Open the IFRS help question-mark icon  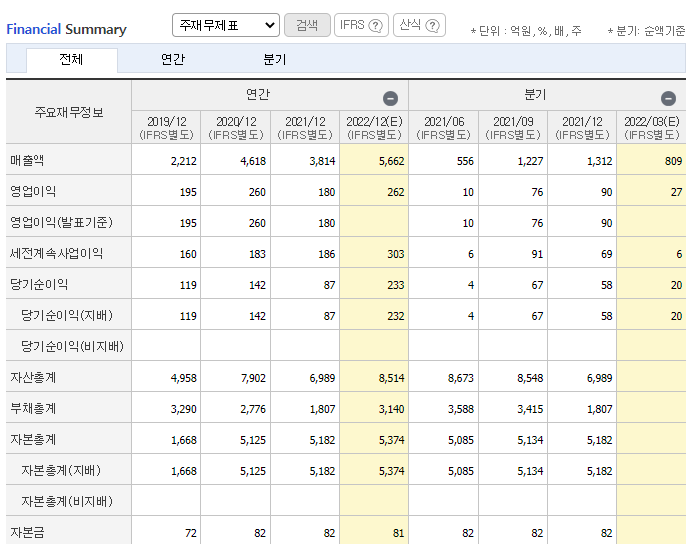[375, 26]
